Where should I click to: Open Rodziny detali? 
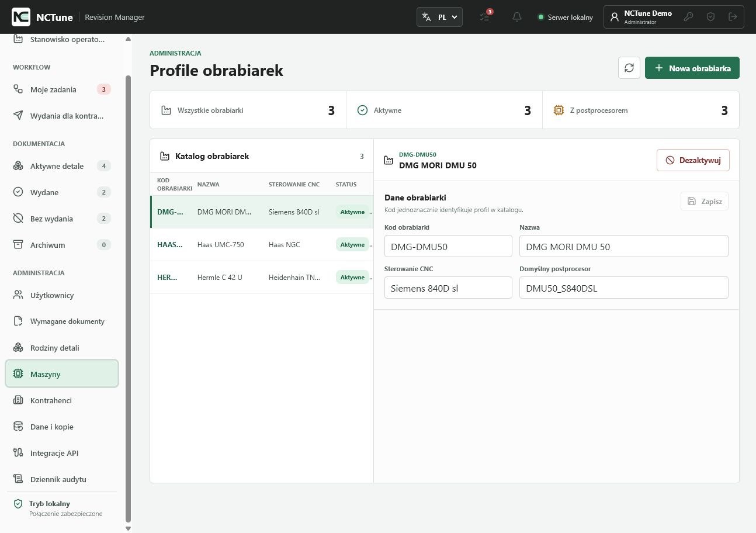point(62,348)
